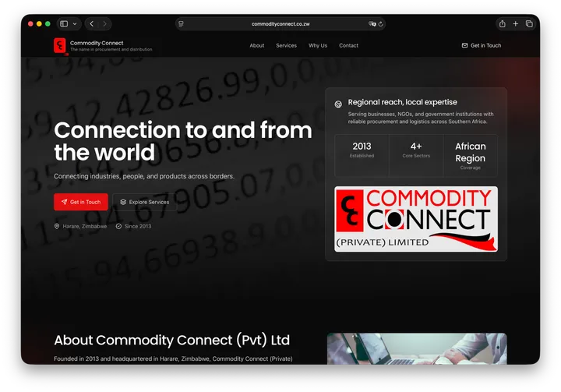Click the globe icon beside Regional reach
561x392 pixels.
tap(338, 104)
